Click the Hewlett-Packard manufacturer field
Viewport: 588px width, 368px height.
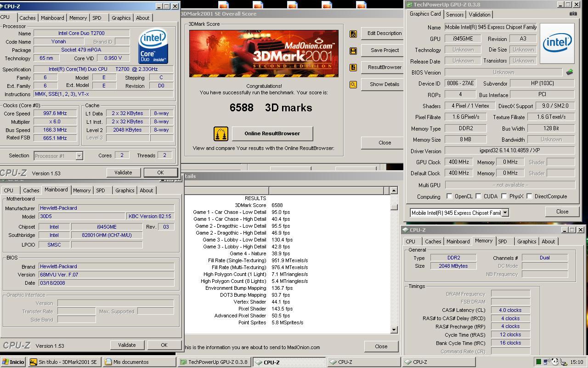tap(106, 208)
